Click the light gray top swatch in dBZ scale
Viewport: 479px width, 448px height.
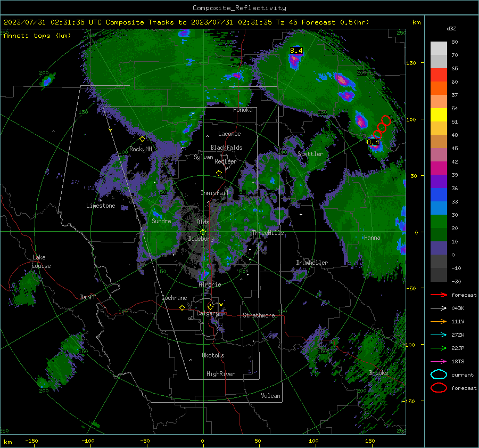(439, 48)
